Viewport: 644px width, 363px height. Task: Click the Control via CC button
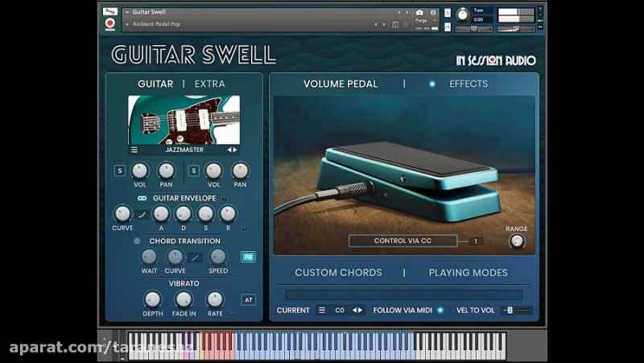click(402, 241)
